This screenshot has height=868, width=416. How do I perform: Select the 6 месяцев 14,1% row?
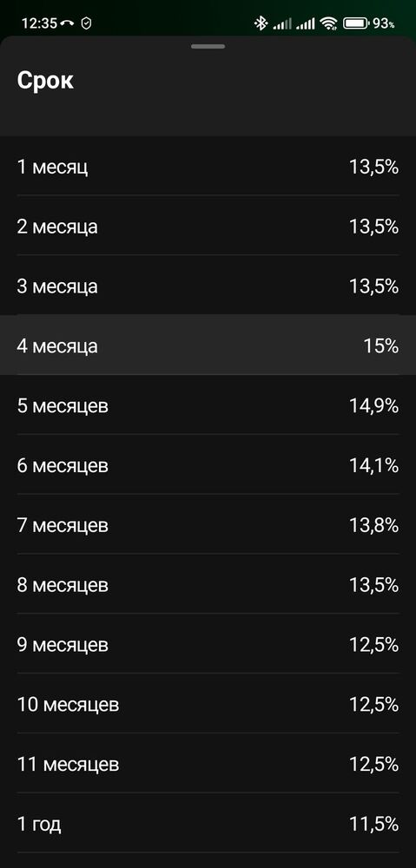208,465
